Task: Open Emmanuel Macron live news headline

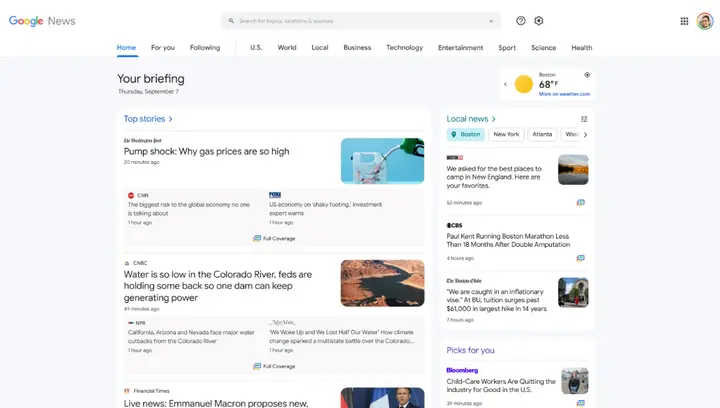Action: pos(216,403)
